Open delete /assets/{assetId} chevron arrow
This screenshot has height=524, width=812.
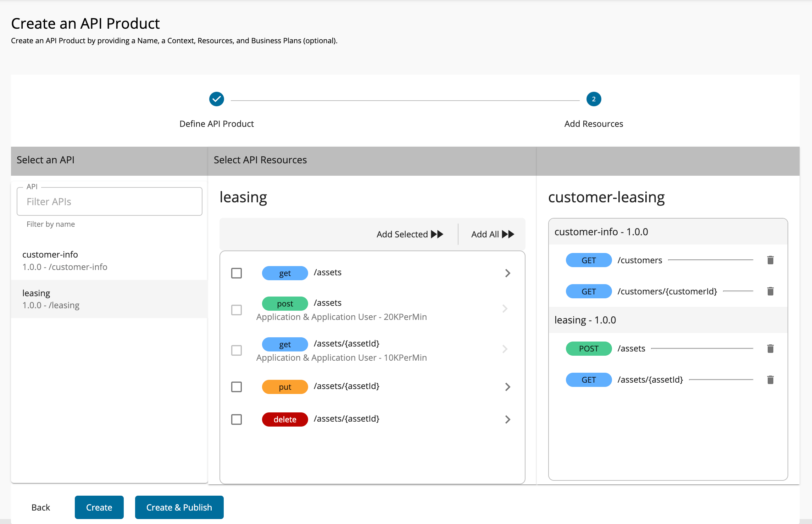[x=507, y=419]
